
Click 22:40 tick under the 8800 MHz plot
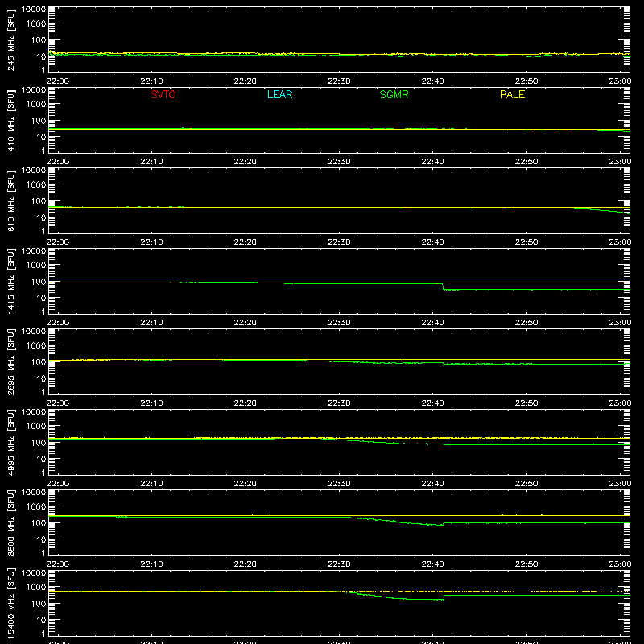click(432, 564)
